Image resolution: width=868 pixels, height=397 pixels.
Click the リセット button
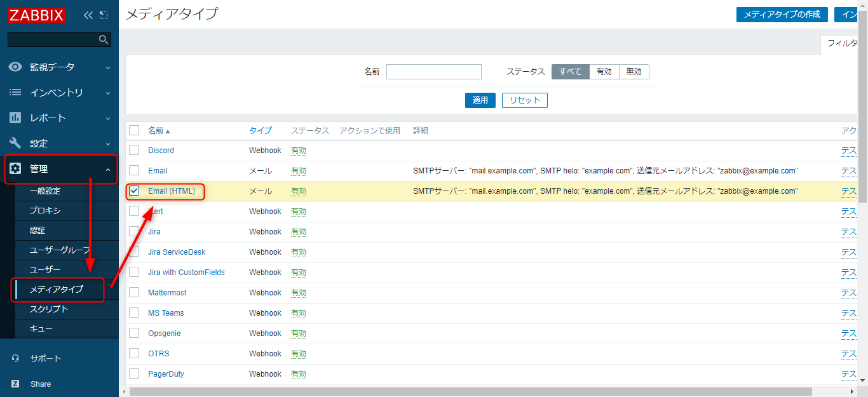[x=525, y=100]
